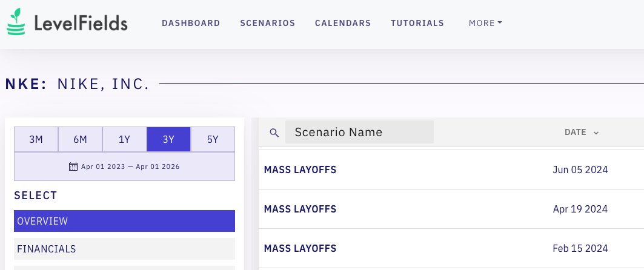Open the FINANCIALS section
This screenshot has width=644, height=270.
(x=124, y=249)
